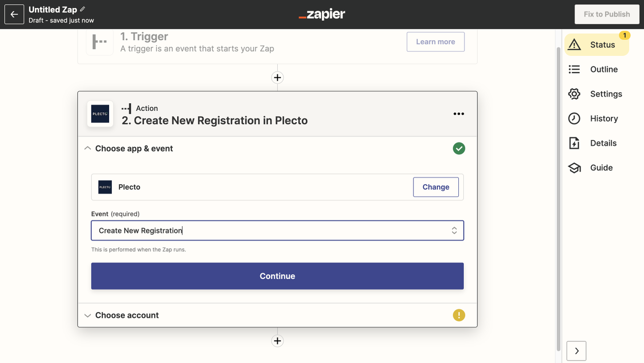Click the Change app button
The image size is (644, 363).
click(436, 187)
